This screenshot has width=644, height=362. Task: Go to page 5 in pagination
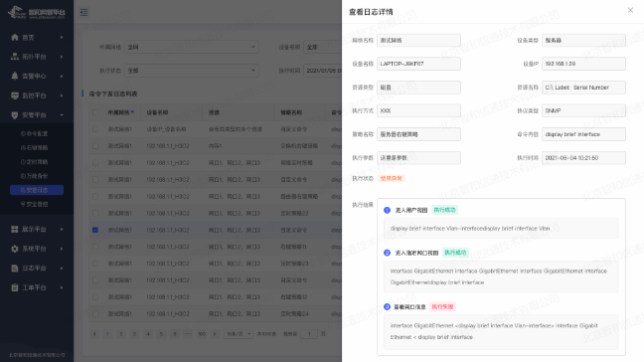tap(161, 334)
